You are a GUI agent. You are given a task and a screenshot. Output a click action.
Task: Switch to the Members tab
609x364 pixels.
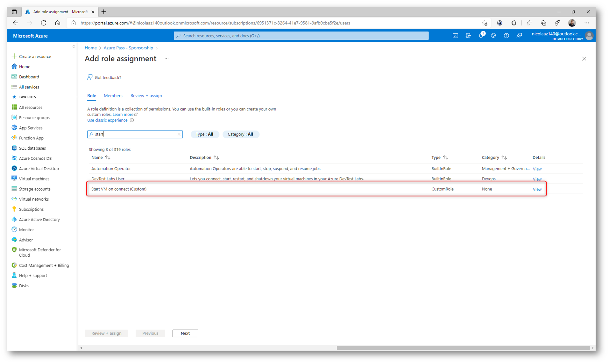coord(113,95)
